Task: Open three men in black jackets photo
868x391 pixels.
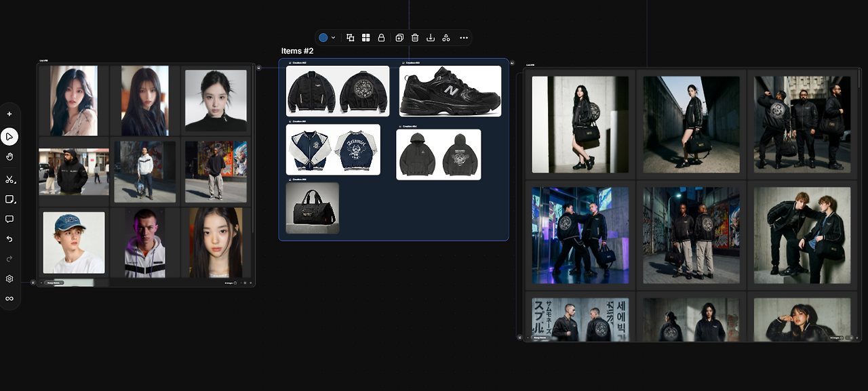Action: pos(802,125)
